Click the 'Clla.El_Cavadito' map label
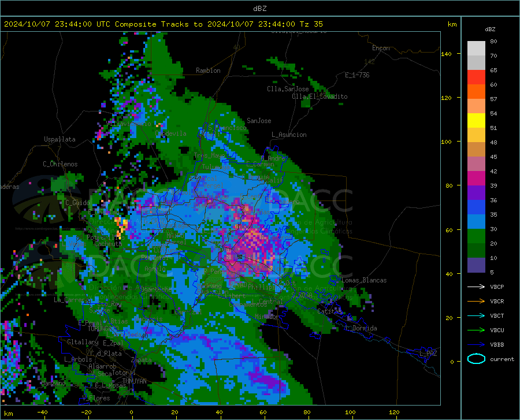520x420 pixels. coord(320,96)
